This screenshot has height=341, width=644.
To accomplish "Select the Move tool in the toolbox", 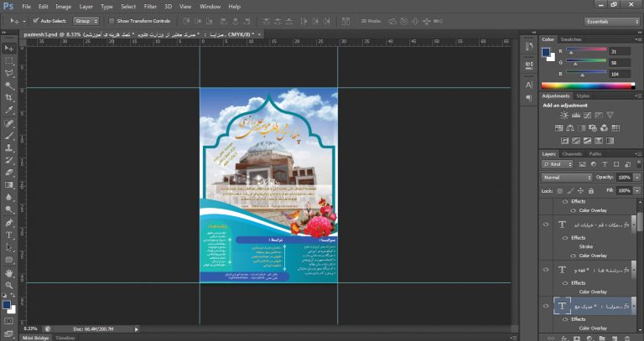I will [x=8, y=49].
